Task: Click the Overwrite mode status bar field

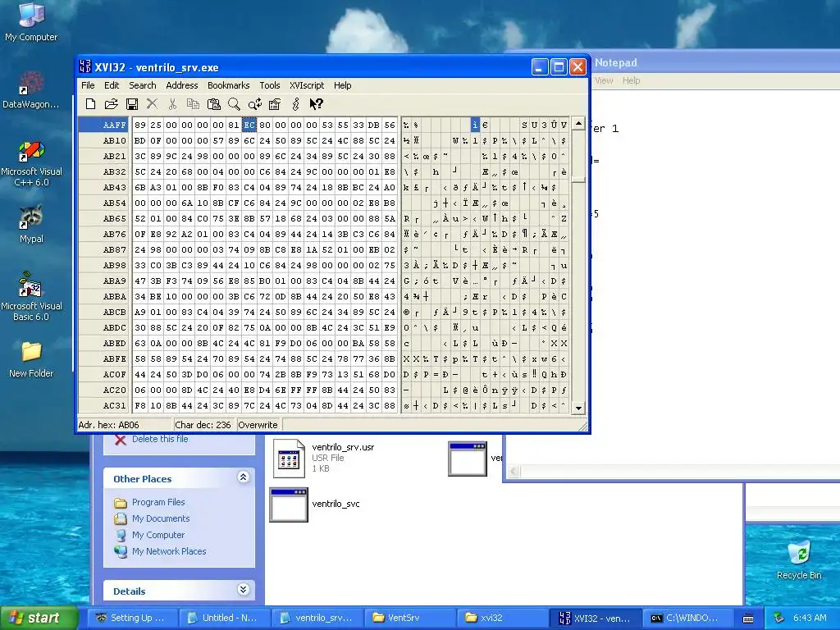Action: [259, 425]
